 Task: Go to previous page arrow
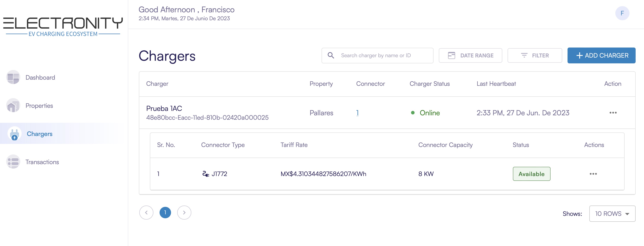tap(146, 213)
